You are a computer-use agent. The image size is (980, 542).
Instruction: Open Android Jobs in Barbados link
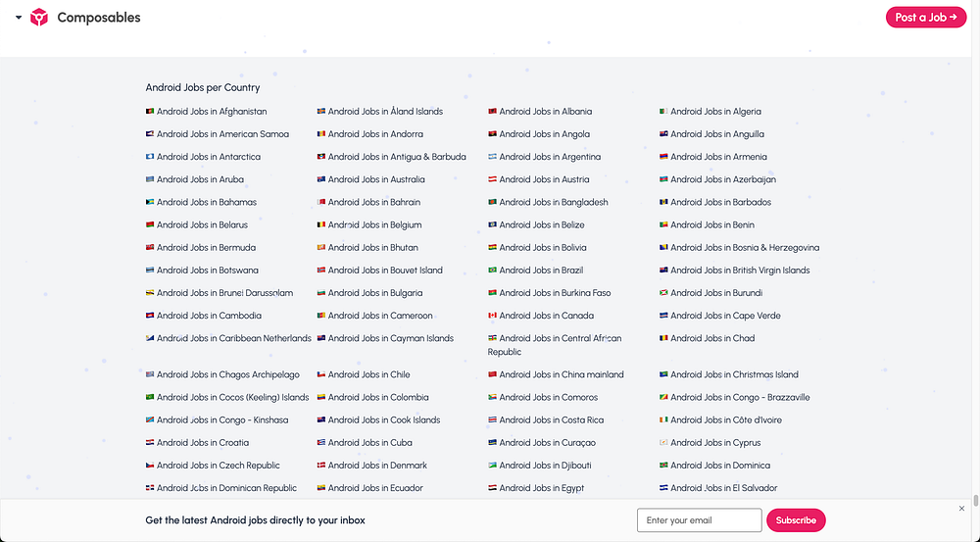click(715, 202)
